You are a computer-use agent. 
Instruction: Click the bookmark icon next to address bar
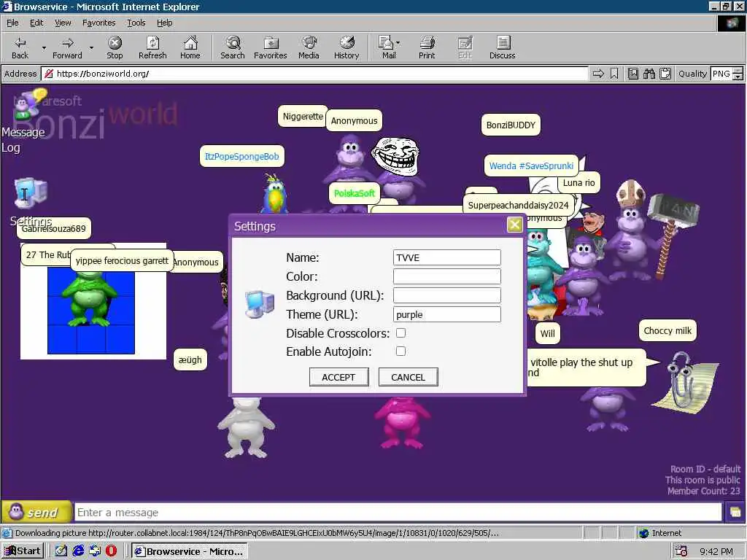[614, 74]
